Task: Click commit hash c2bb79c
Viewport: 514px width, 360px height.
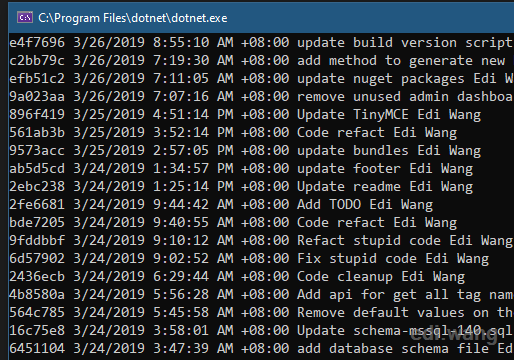Action: (37, 61)
